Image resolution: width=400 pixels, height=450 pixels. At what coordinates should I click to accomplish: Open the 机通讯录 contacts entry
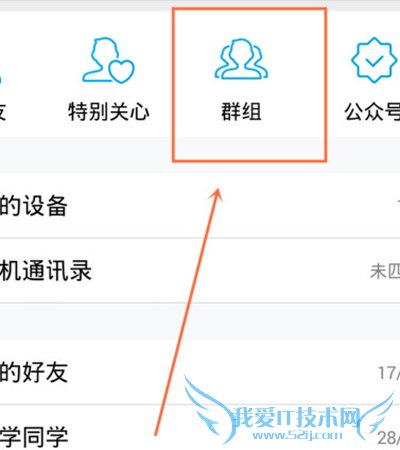(200, 271)
